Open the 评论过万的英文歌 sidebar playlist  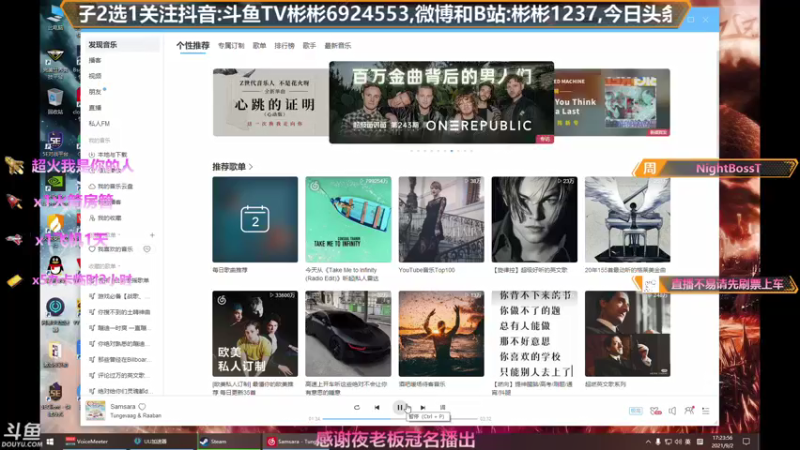(x=120, y=375)
